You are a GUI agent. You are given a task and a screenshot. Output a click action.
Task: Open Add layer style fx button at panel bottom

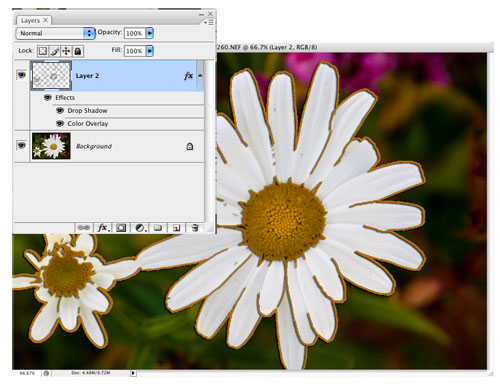pyautogui.click(x=103, y=228)
